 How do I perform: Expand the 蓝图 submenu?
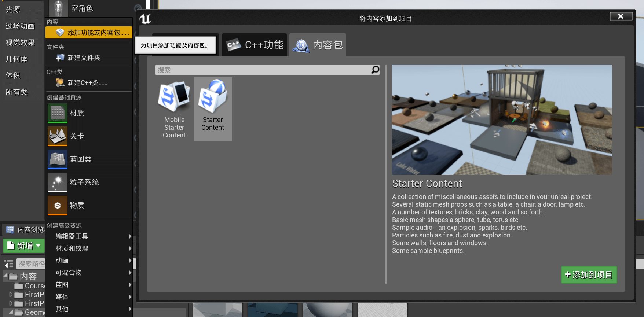89,285
